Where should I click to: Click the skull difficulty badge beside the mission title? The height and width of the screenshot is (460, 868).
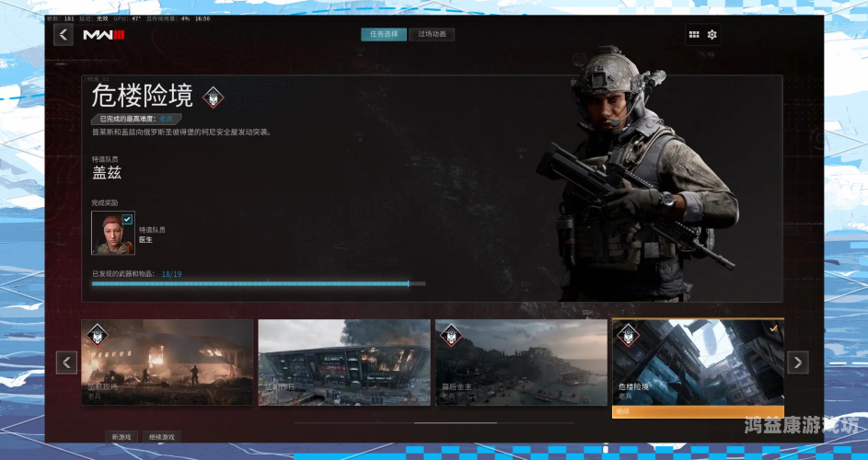coord(214,97)
